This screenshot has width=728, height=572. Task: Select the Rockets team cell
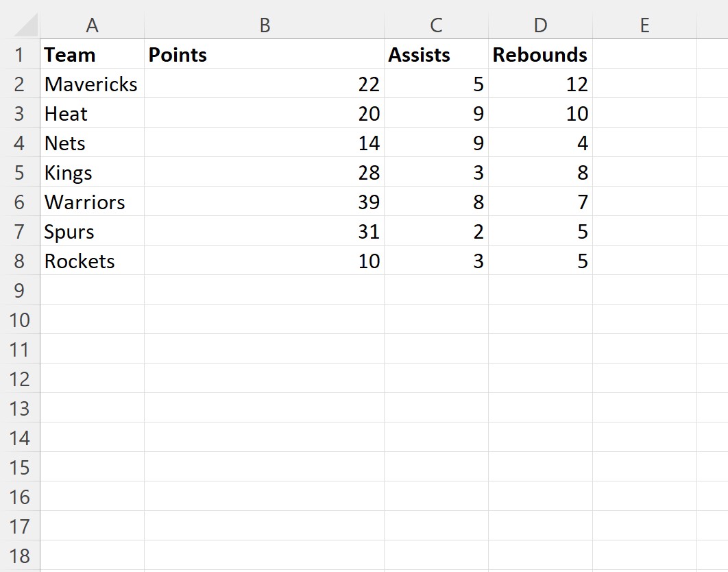(x=92, y=261)
